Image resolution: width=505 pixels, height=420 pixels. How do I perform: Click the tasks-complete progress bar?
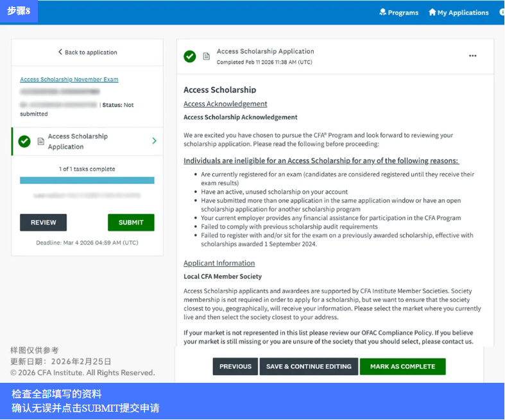(x=87, y=181)
